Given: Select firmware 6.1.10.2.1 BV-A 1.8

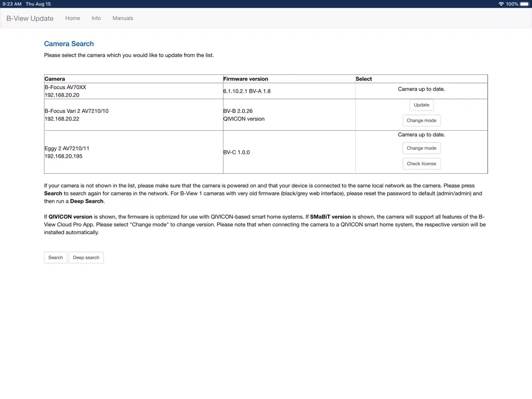Looking at the screenshot, I should 247,91.
